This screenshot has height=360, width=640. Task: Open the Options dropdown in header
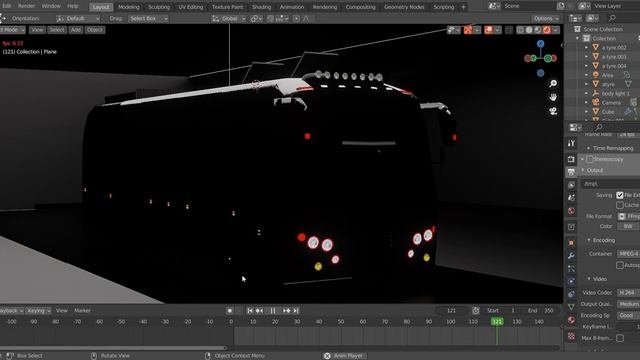coord(546,18)
